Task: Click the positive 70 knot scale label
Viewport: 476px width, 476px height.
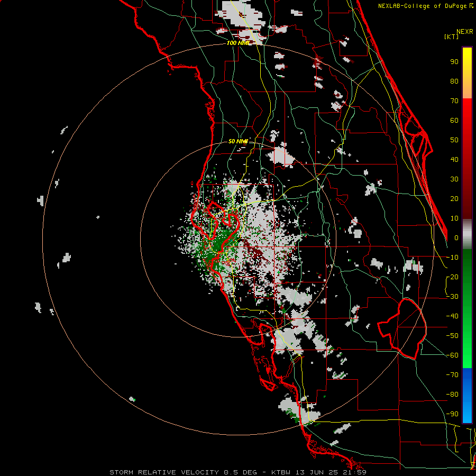Action: tap(454, 101)
